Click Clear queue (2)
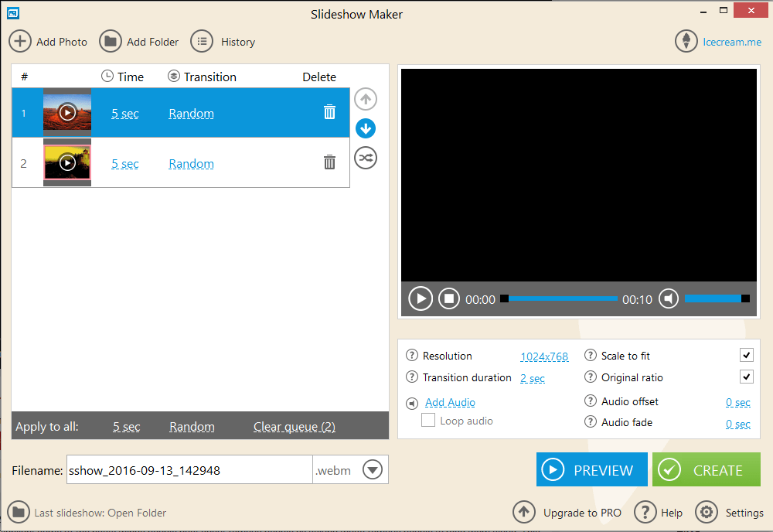Image resolution: width=773 pixels, height=532 pixels. [295, 426]
